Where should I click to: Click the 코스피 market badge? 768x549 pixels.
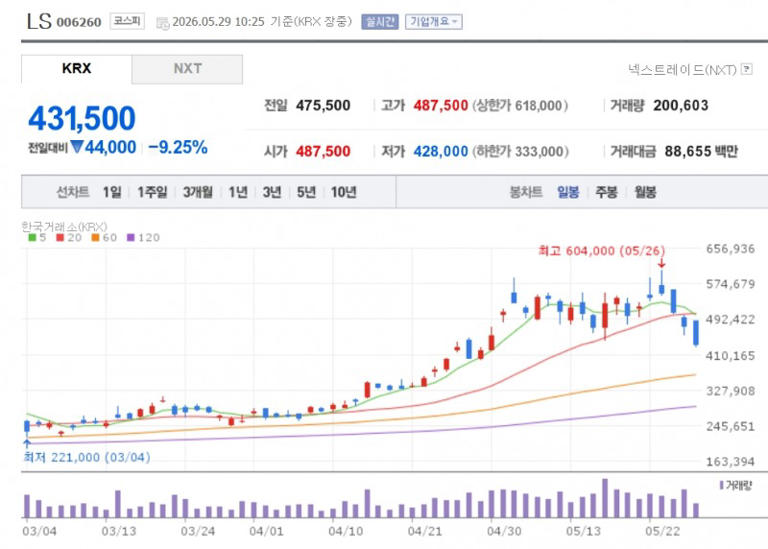tap(127, 21)
